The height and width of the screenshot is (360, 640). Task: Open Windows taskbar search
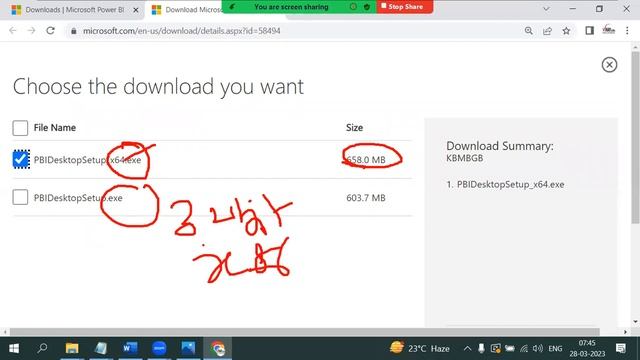pos(42,348)
